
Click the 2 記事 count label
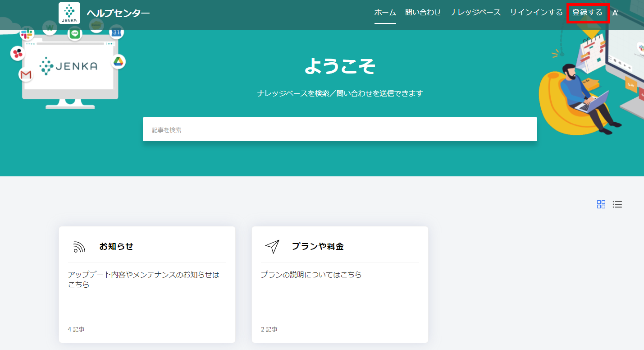pos(269,330)
